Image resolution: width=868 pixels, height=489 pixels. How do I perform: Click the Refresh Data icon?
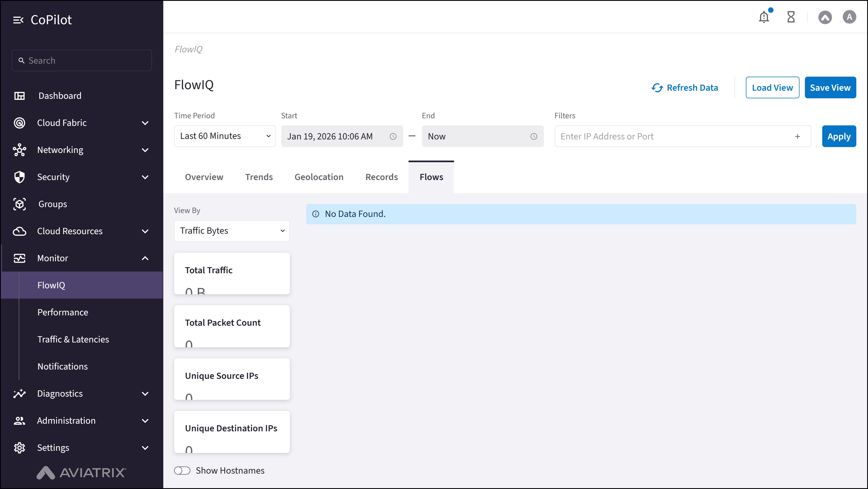pos(657,88)
